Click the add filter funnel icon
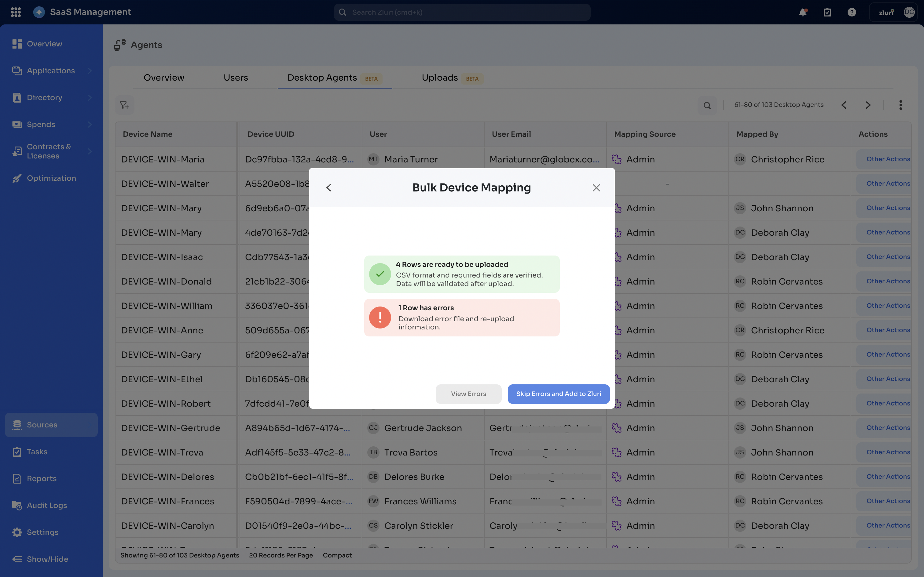 tap(124, 105)
